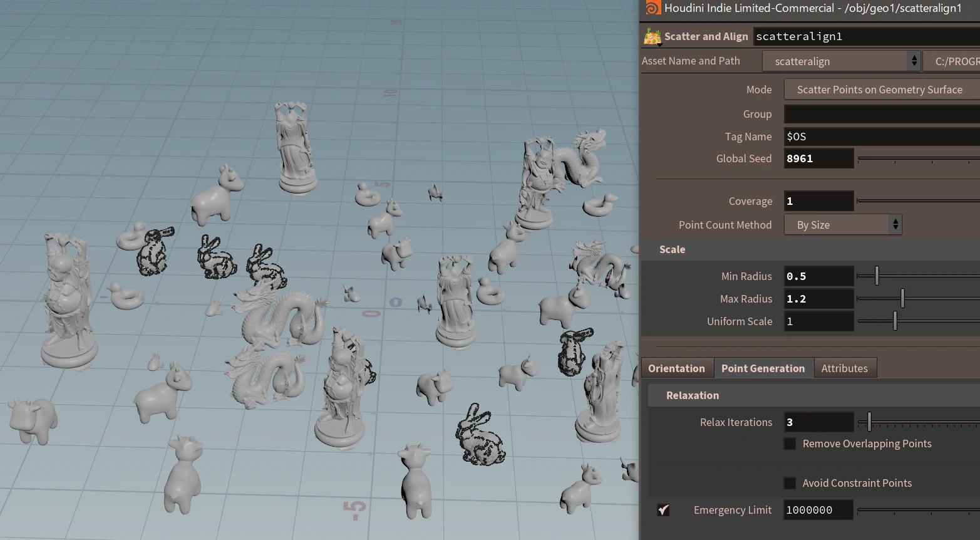Image resolution: width=980 pixels, height=540 pixels.
Task: Adjust the Emergency Limit slider
Action: tap(919, 510)
